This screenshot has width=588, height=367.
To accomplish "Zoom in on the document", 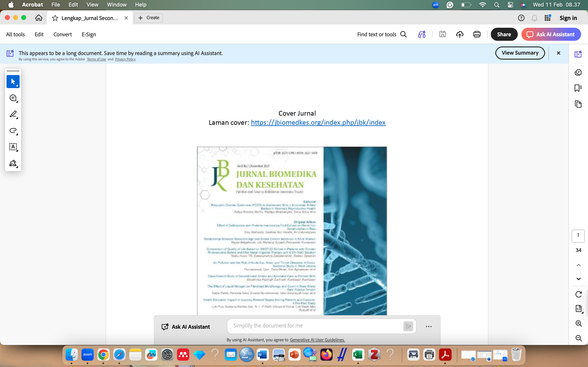I will pos(579,323).
